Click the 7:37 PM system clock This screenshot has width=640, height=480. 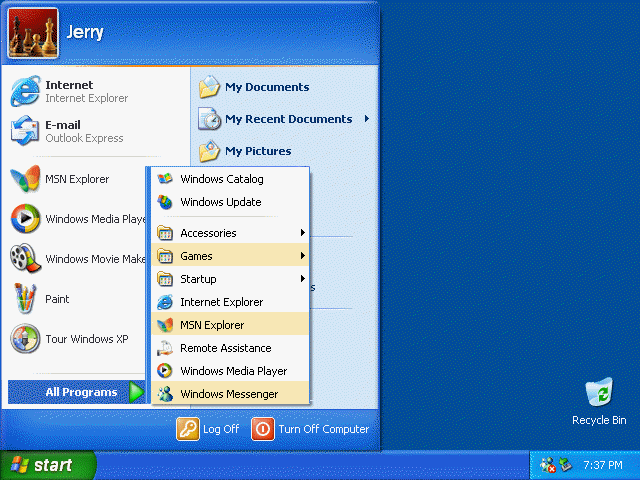(603, 465)
